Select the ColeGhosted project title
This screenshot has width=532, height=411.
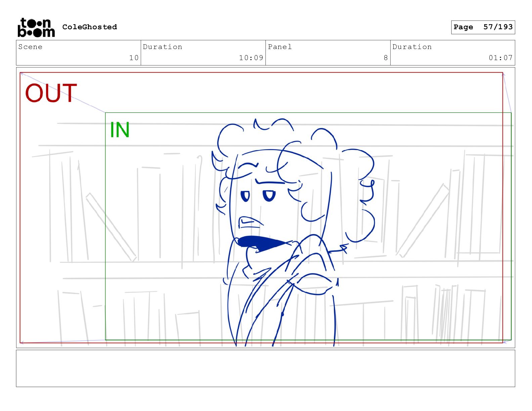point(90,27)
